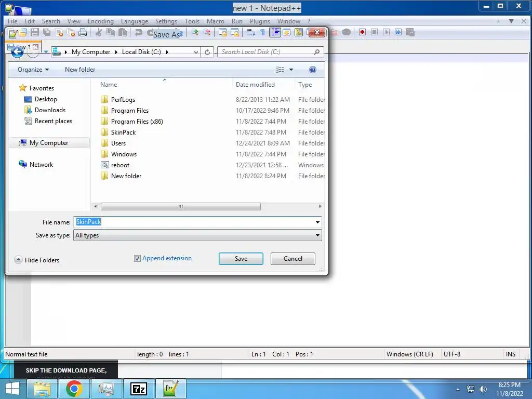Create a New folder from the dialog toolbar
Screen dimensions: 532x399
[x=80, y=70]
